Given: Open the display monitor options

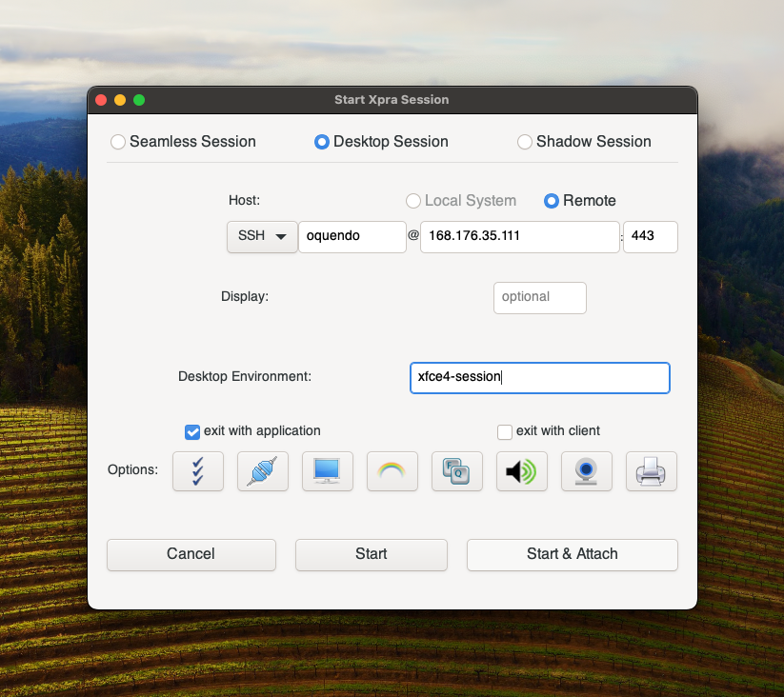Looking at the screenshot, I should click(x=328, y=471).
